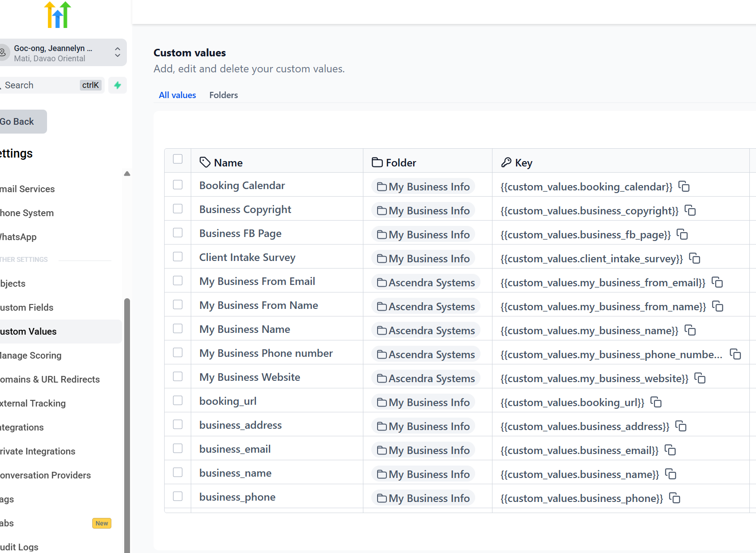Click the green lightning quick actions icon

click(118, 85)
